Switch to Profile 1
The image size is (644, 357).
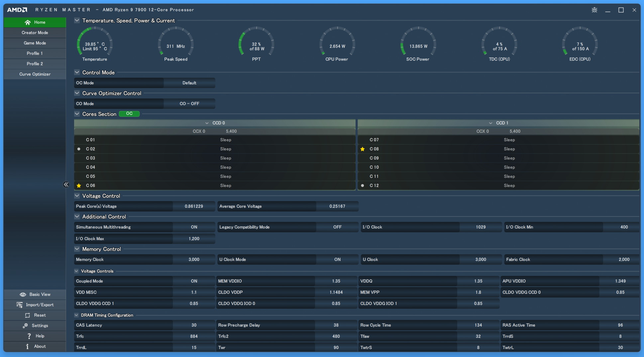(x=35, y=53)
